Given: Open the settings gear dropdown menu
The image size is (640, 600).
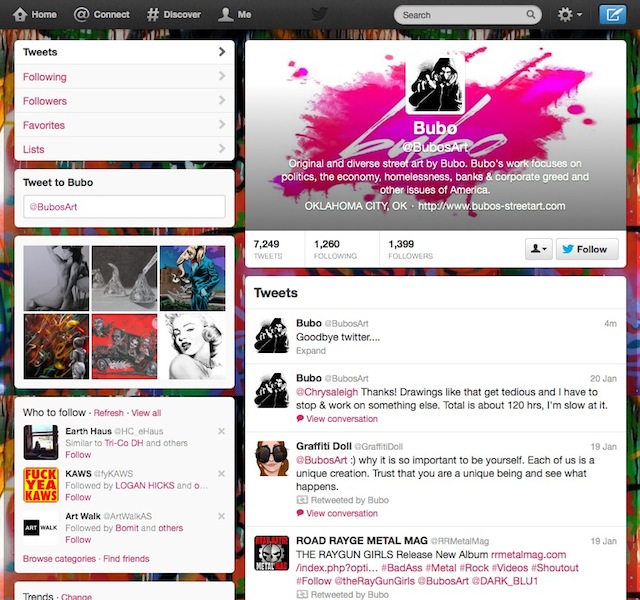Looking at the screenshot, I should point(570,15).
